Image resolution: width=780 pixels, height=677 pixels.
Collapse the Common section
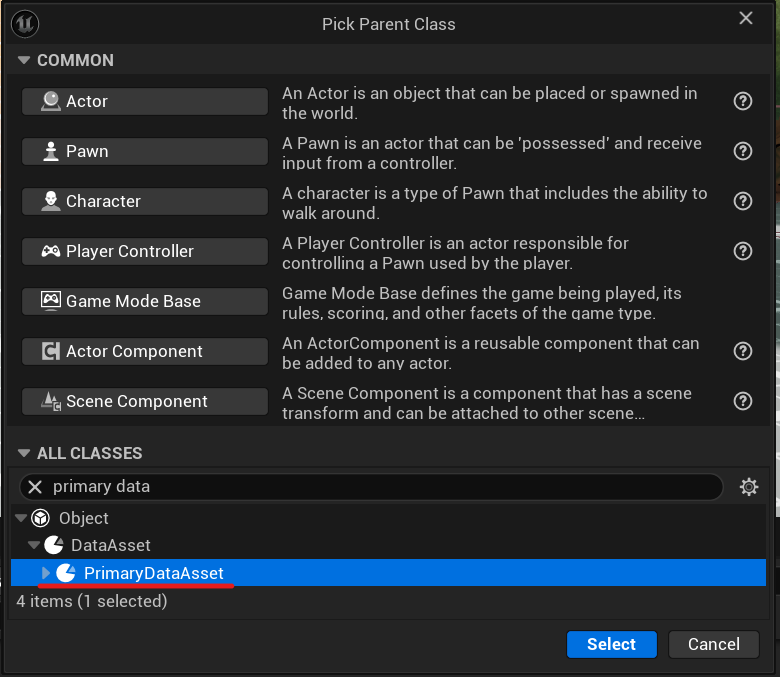[x=23, y=60]
